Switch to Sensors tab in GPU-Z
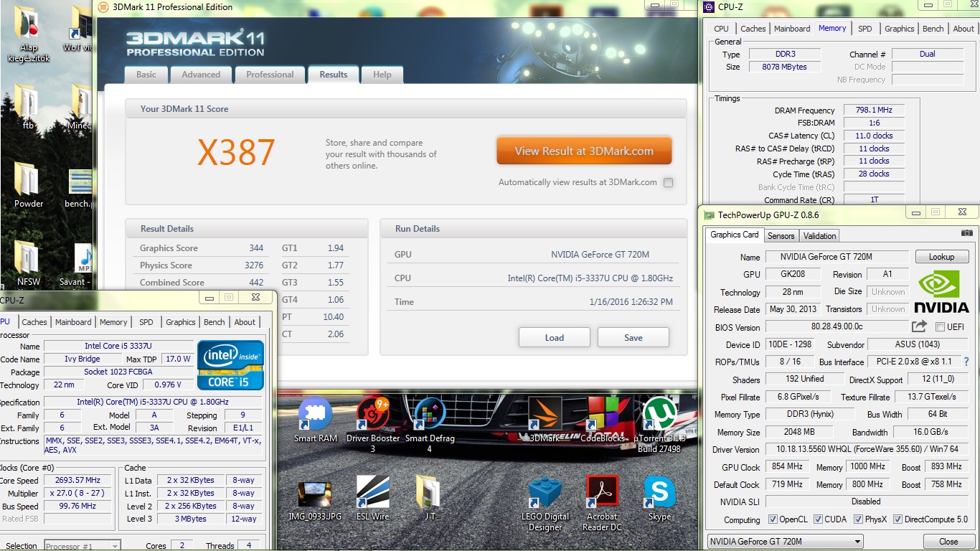Viewport: 980px width, 551px height. point(781,235)
